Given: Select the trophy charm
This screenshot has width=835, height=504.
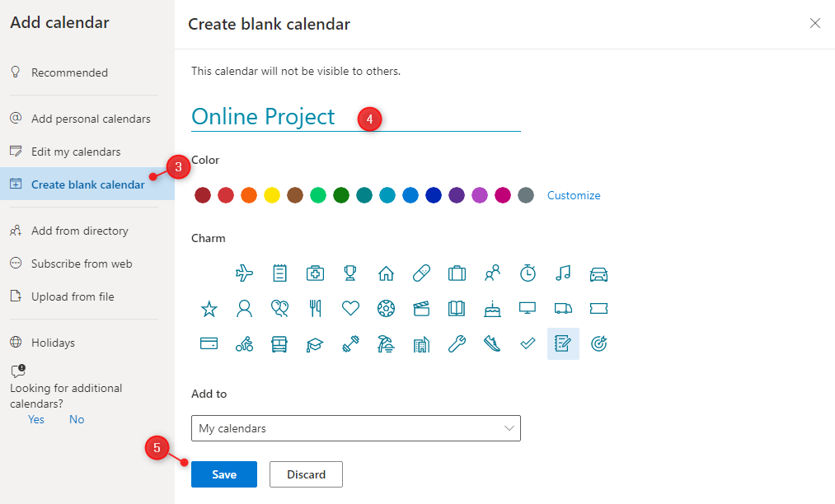Looking at the screenshot, I should point(350,273).
